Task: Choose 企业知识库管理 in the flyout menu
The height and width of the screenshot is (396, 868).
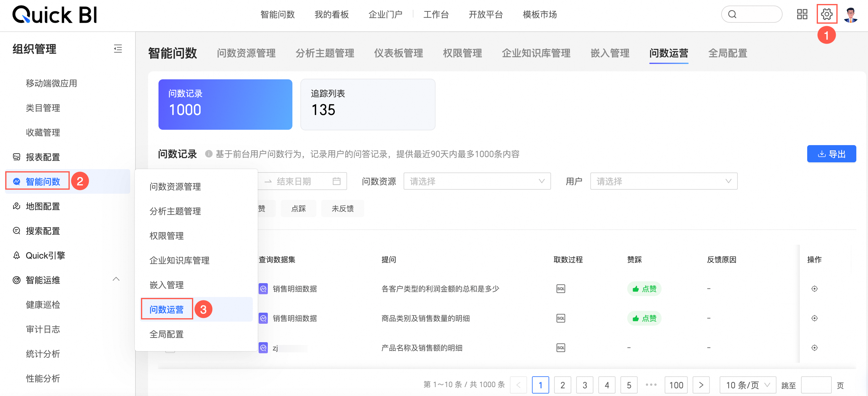Action: [x=179, y=260]
